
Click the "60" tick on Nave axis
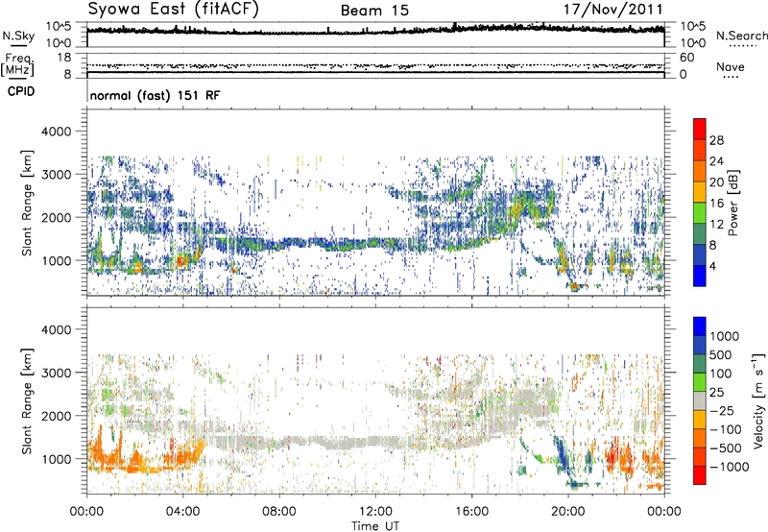pos(686,58)
